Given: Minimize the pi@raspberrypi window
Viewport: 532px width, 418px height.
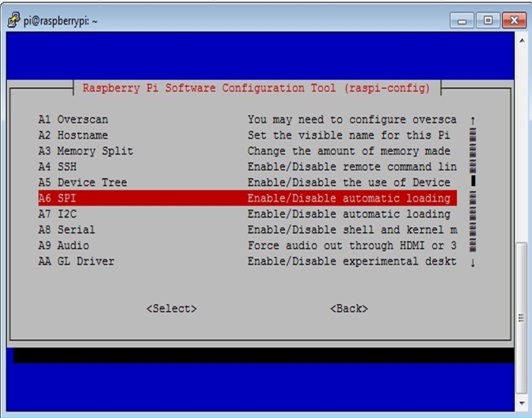Looking at the screenshot, I should (x=462, y=21).
